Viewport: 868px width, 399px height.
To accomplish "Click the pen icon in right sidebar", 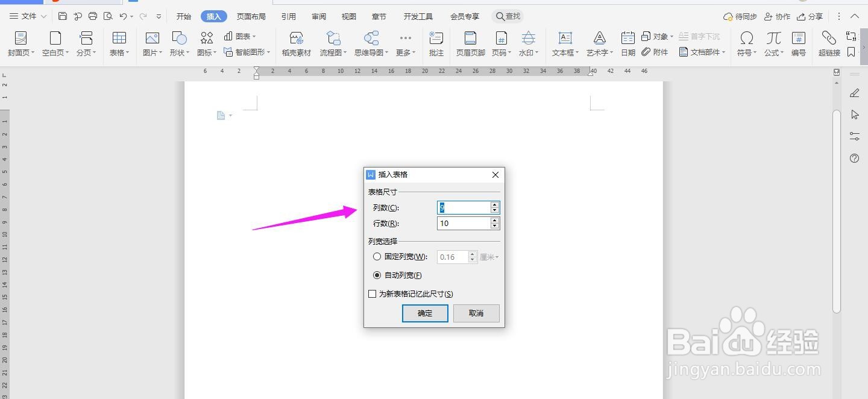I will coord(854,93).
